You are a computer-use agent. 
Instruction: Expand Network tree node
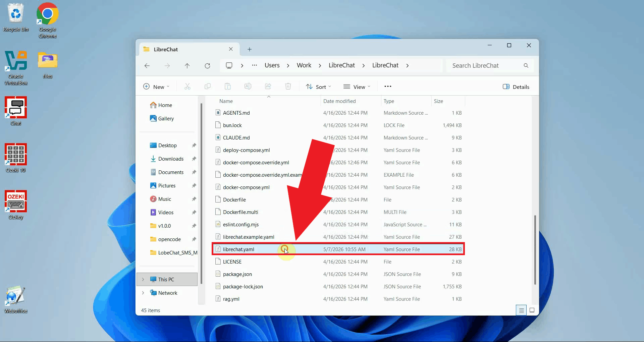pyautogui.click(x=143, y=293)
